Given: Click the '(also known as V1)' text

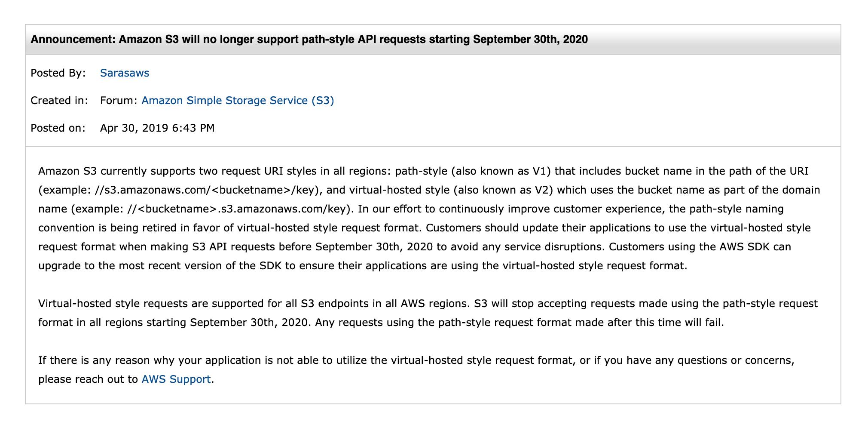Looking at the screenshot, I should point(503,171).
